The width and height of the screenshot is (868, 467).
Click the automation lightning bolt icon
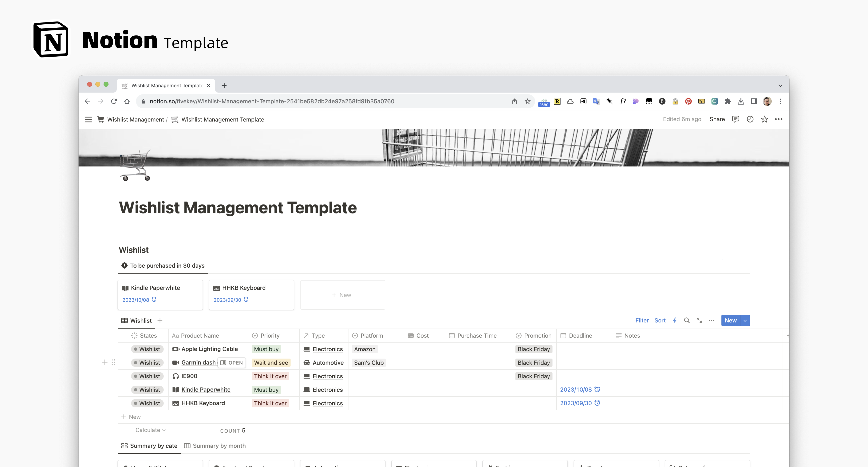675,320
